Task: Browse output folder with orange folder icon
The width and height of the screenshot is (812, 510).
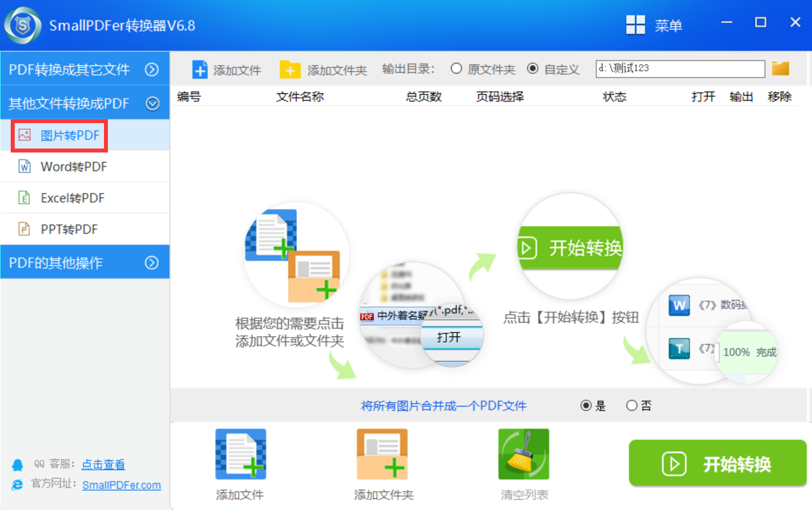Action: (x=780, y=68)
